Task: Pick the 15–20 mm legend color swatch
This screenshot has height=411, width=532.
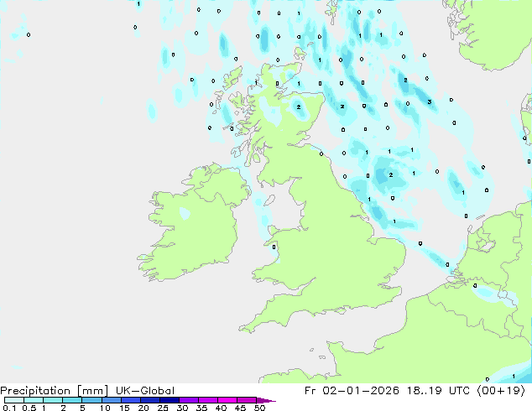Action: pos(131,400)
